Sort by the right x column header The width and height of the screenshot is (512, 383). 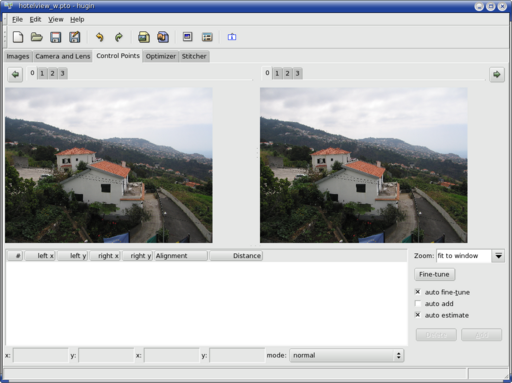(x=105, y=256)
